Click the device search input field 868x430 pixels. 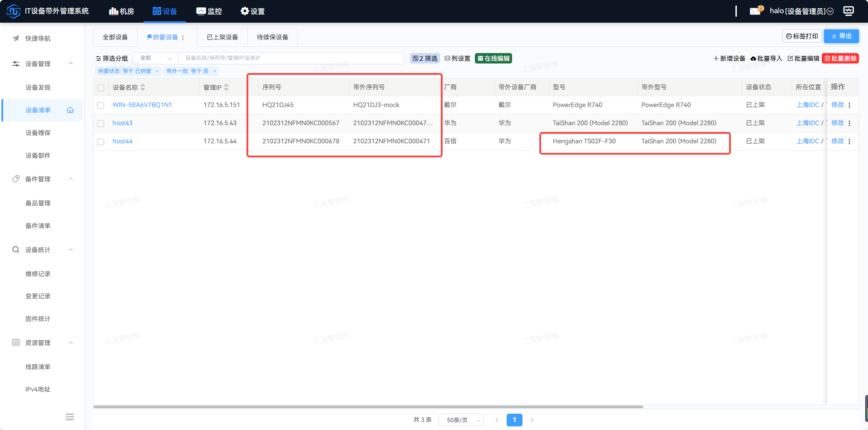tap(291, 58)
